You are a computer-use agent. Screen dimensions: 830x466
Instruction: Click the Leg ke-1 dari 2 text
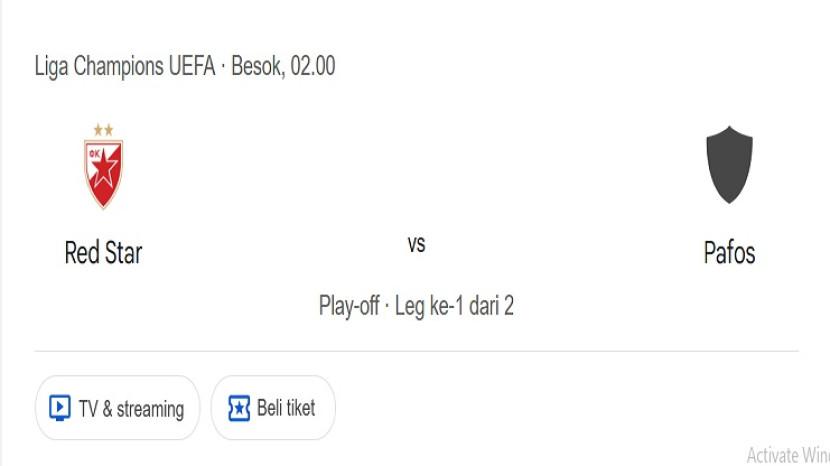454,305
